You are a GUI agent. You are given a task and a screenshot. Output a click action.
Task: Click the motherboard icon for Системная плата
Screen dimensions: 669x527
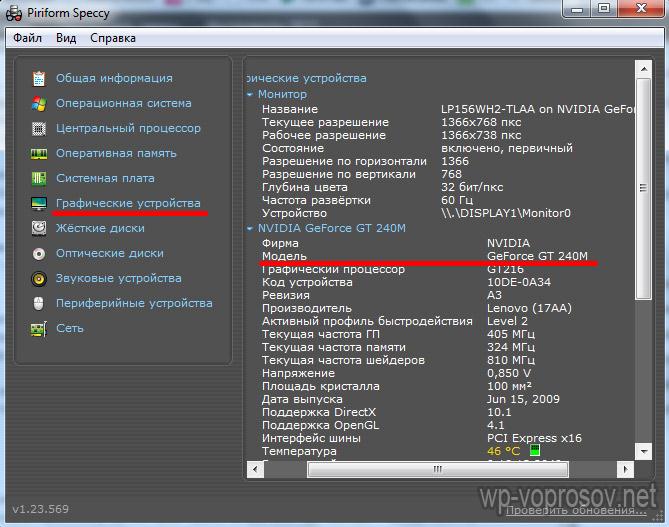pyautogui.click(x=39, y=178)
